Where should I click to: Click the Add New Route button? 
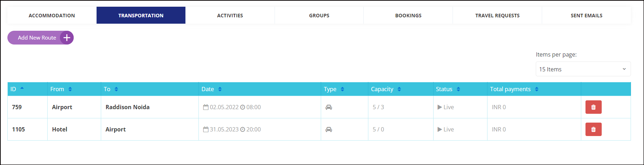pos(41,38)
